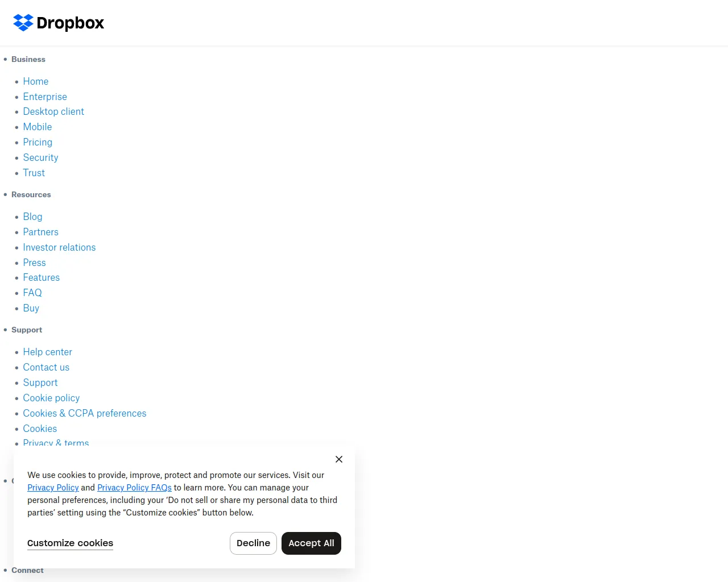
Task: Click the Dropbox logo icon
Action: click(x=23, y=23)
